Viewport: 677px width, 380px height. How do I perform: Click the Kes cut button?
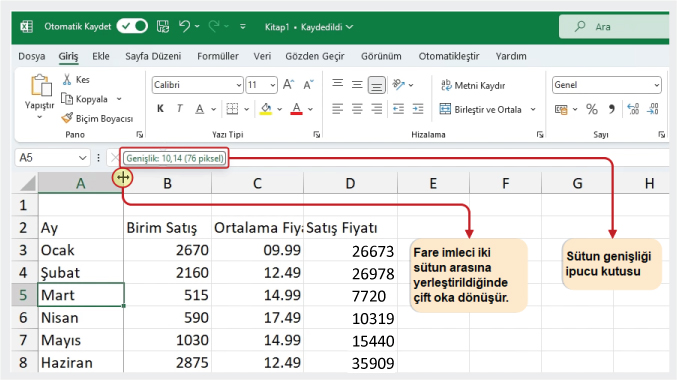pos(76,79)
